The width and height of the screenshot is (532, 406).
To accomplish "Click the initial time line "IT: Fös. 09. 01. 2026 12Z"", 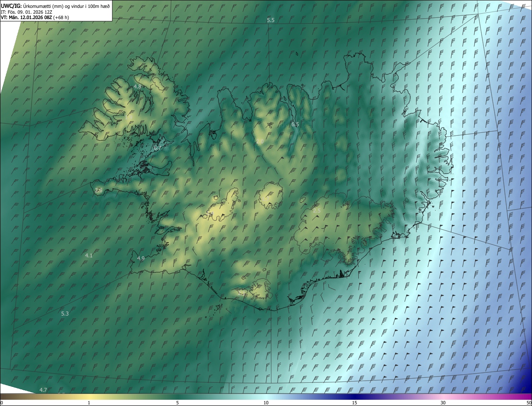I will [x=26, y=12].
